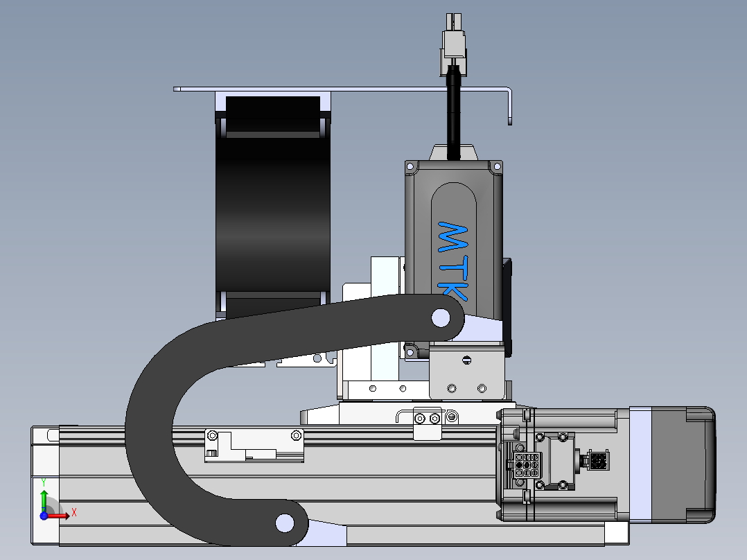Select the black cable above the MTK motor

(x=453, y=114)
